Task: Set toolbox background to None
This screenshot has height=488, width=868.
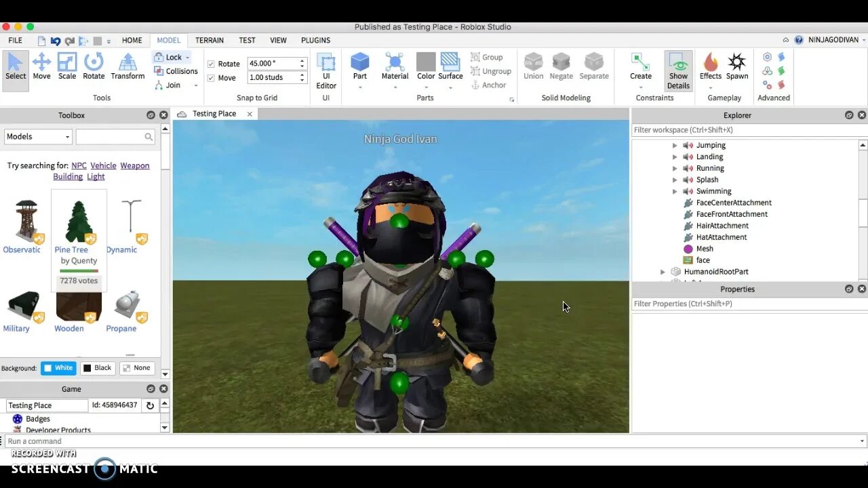Action: [136, 368]
